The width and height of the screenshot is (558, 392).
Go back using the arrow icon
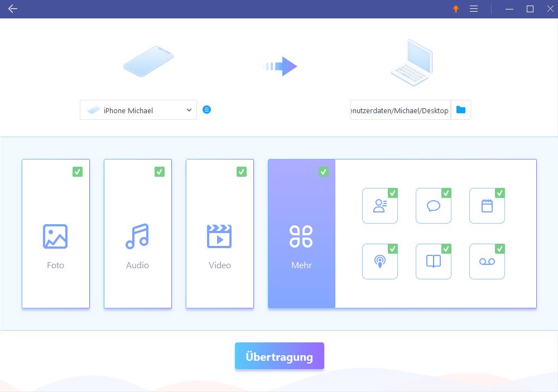pos(13,9)
